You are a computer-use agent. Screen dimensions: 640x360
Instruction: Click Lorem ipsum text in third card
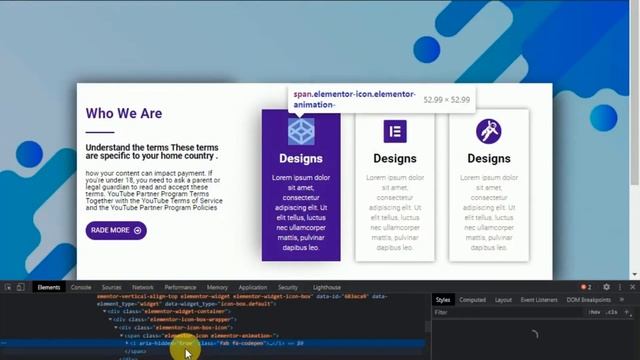click(x=489, y=213)
